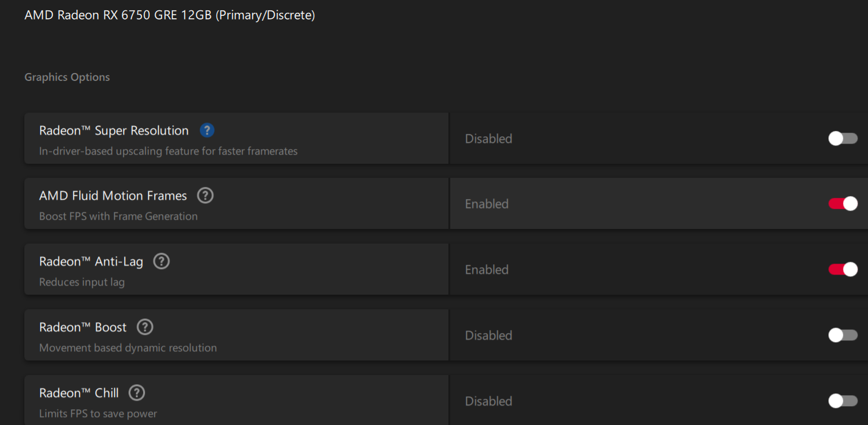This screenshot has height=425, width=868.
Task: Open the Radeon Super Resolution help icon
Action: 207,130
